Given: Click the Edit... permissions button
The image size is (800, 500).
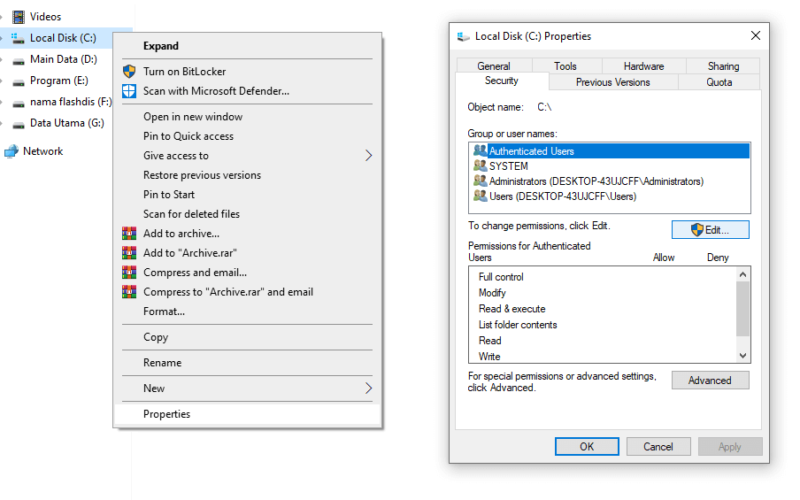Looking at the screenshot, I should 710,230.
